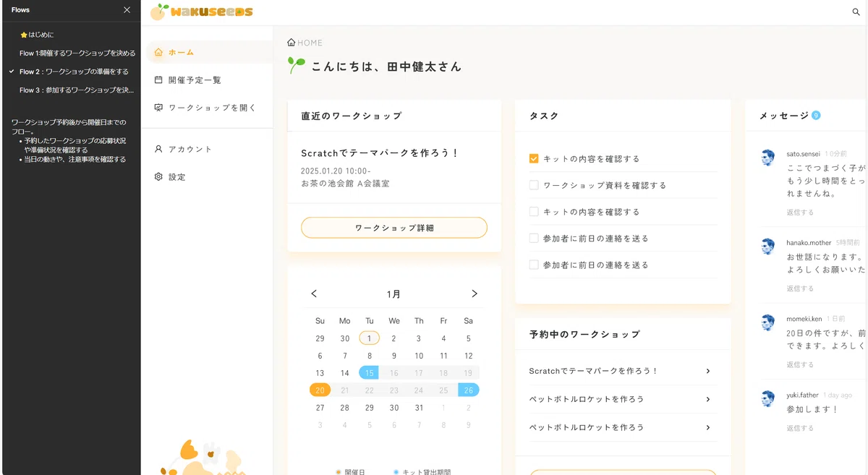Check the ワークショップ資料を確認する task
The image size is (868, 475).
point(534,185)
